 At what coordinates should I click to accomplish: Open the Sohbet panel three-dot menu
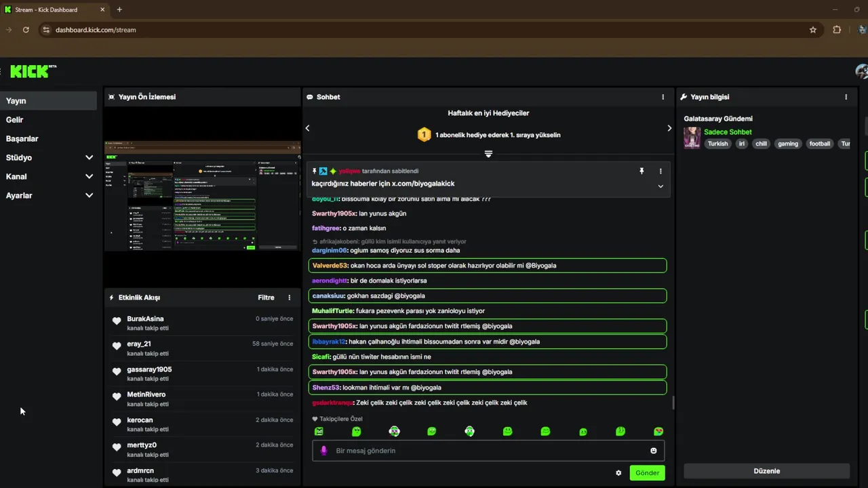(x=663, y=97)
